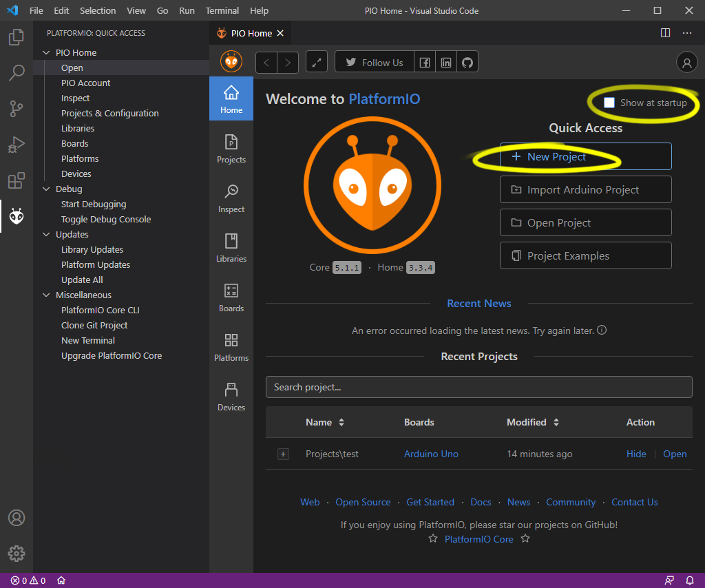This screenshot has width=705, height=588.
Task: Split the editor to the right
Action: click(666, 33)
